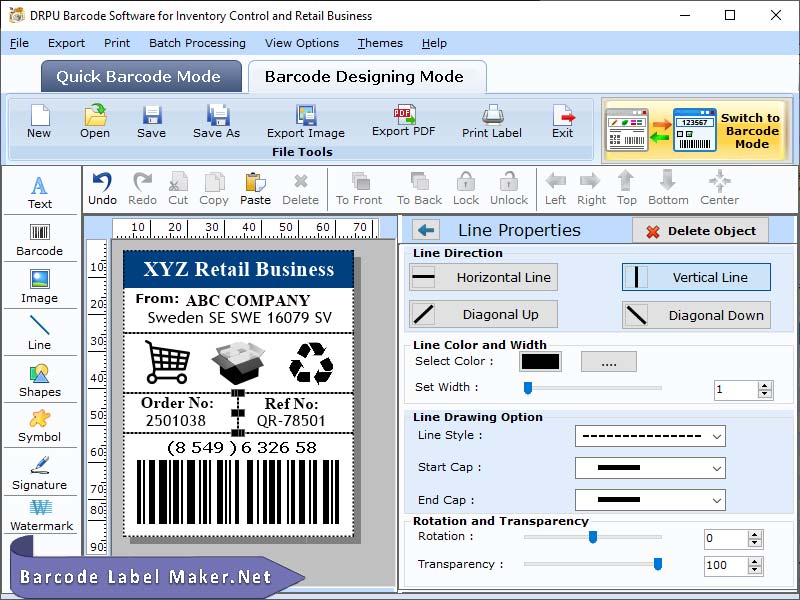Image resolution: width=800 pixels, height=600 pixels.
Task: Open the Symbol tool
Action: [40, 427]
